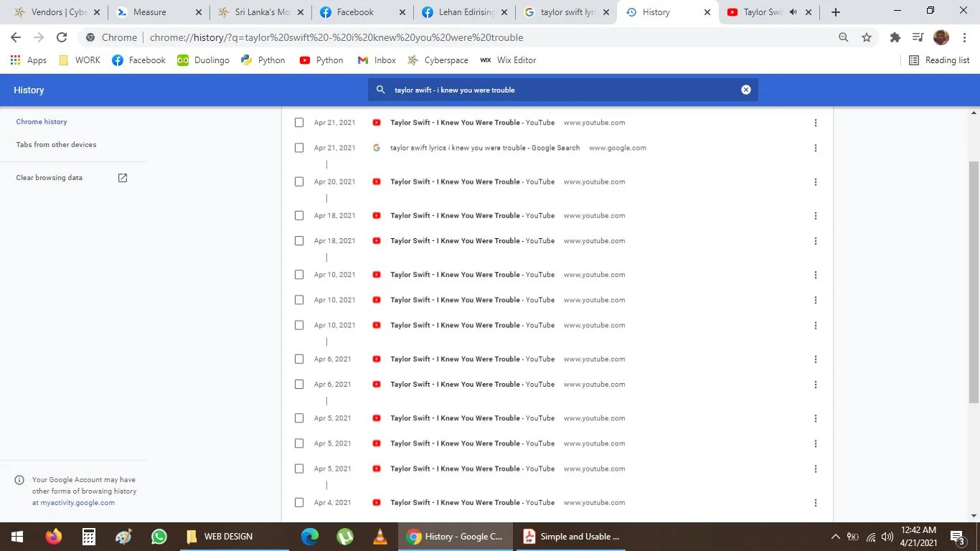Open the Python bookmark with the Python logo

(x=263, y=60)
